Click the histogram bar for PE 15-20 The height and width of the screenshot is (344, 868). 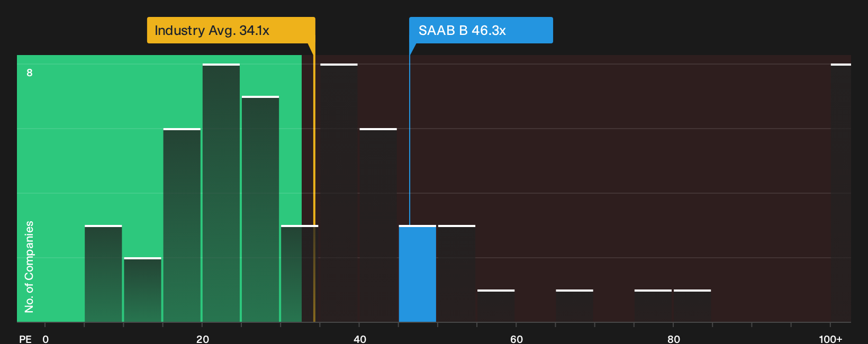[182, 225]
